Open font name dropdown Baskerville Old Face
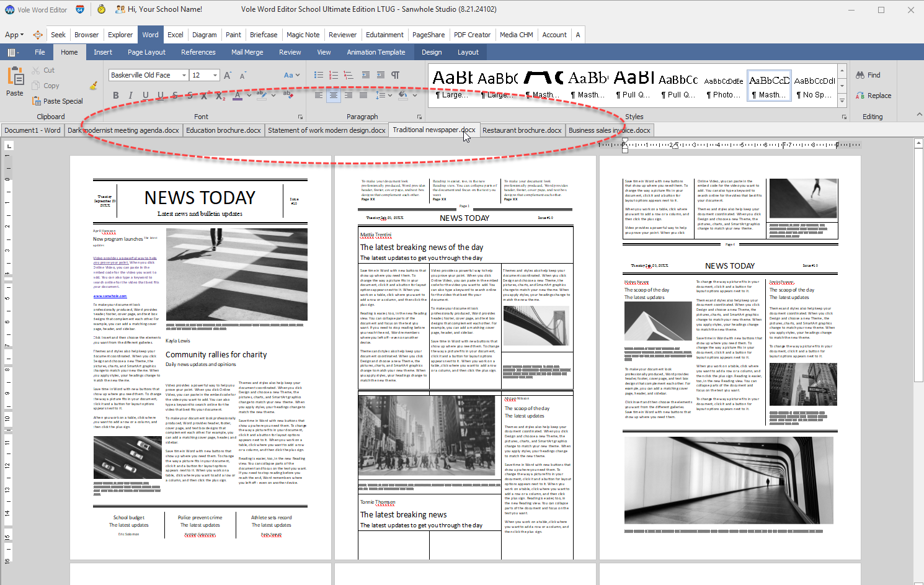Image resolution: width=924 pixels, height=585 pixels. [184, 75]
